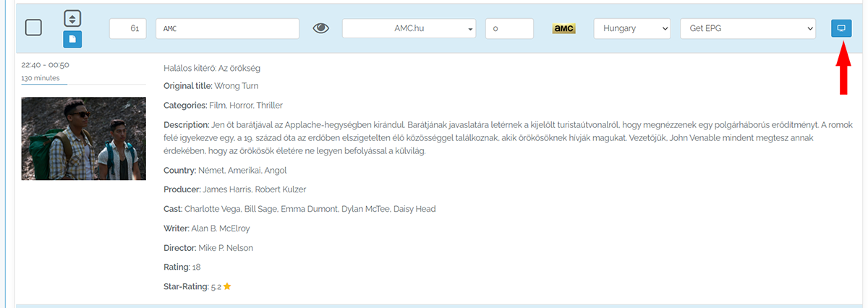Click the 22:40 - 00:50 time label
Screen dimensions: 868x308
45,64
